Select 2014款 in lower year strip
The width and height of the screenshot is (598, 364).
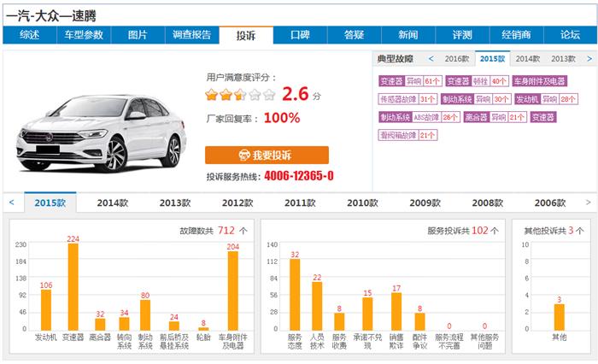[113, 203]
